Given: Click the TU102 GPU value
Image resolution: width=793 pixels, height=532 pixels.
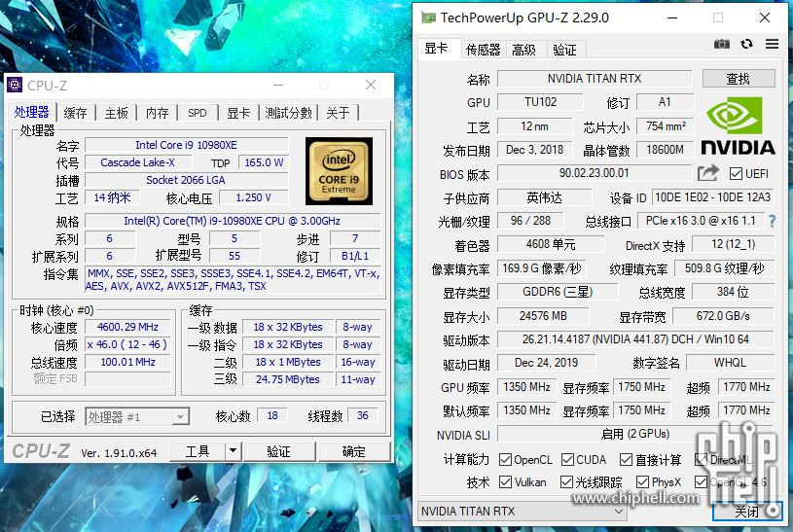Looking at the screenshot, I should tap(540, 102).
